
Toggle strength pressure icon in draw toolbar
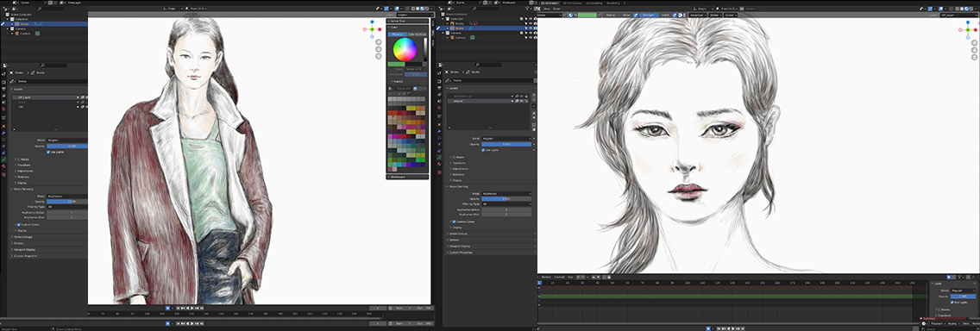pos(675,15)
